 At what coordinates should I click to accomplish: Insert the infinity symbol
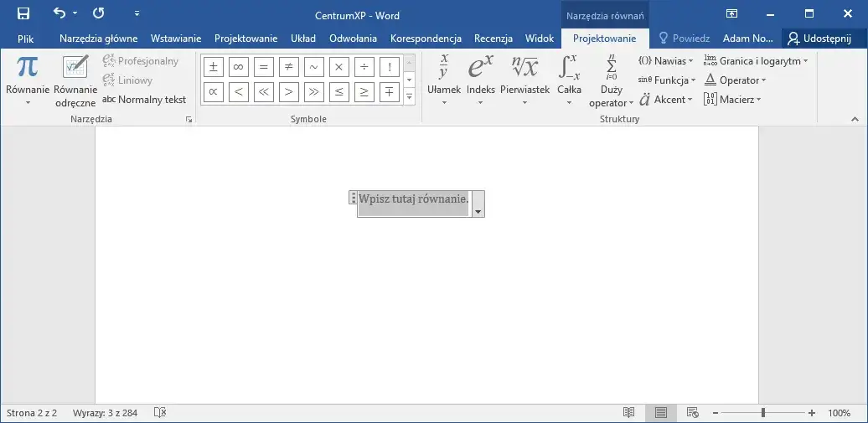[238, 67]
